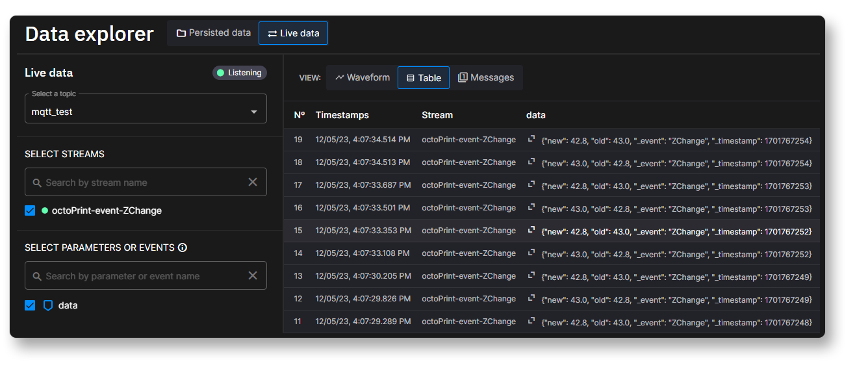The width and height of the screenshot is (868, 380).
Task: Clear the parameter search with X
Action: [x=253, y=276]
